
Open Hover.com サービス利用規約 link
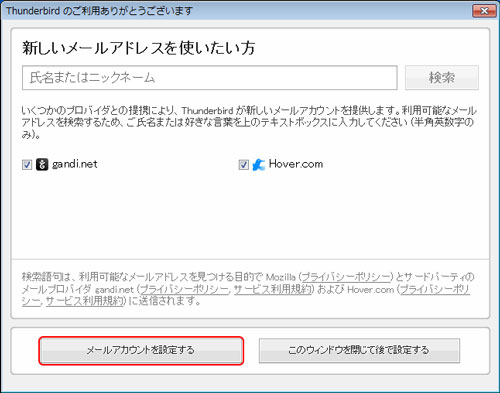pos(85,301)
